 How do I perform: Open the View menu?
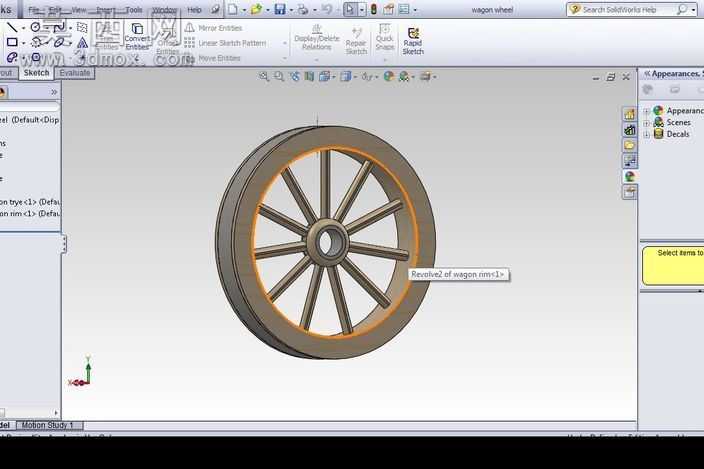click(x=79, y=10)
